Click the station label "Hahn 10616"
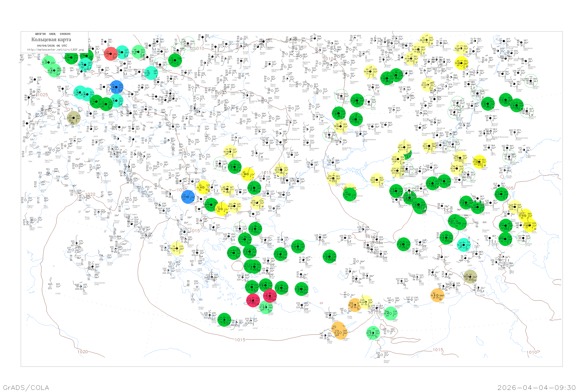 click(x=72, y=77)
